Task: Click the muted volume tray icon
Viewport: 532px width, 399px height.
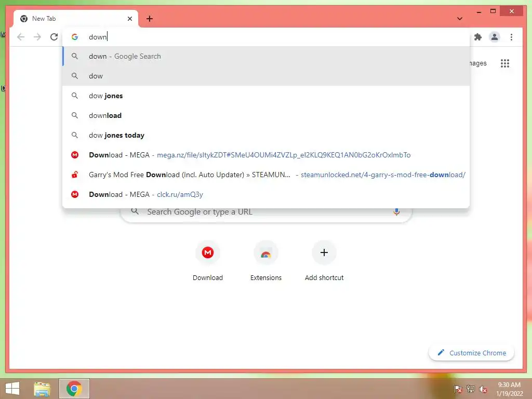Action: pyautogui.click(x=483, y=389)
